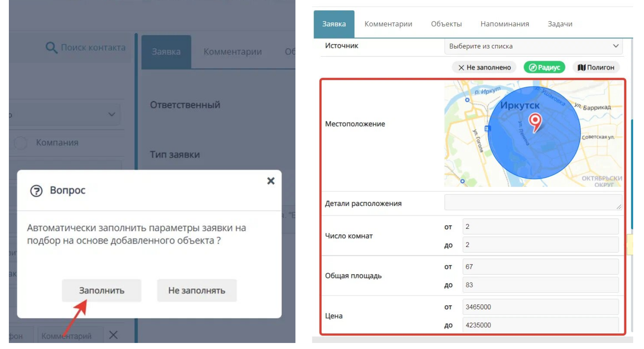Image resolution: width=644 pixels, height=349 pixels.
Task: Click the blue tram stop icon on the map
Action: click(487, 129)
